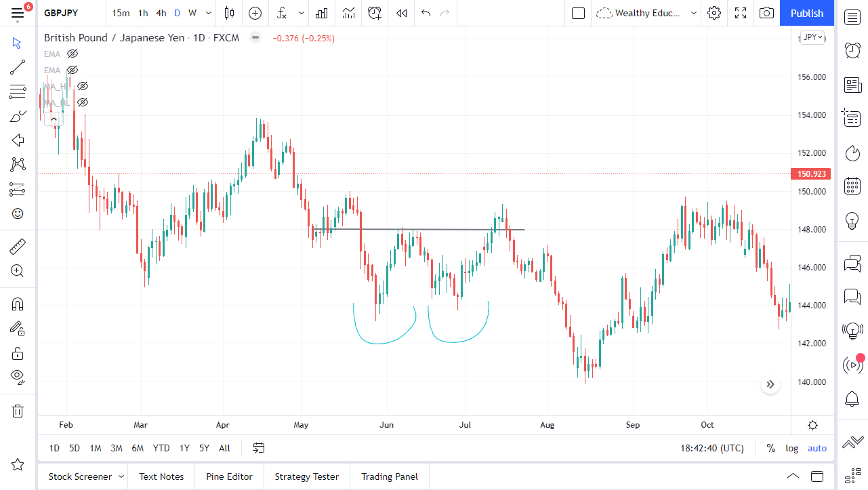Create a new alert with the clock-plus icon
868x490 pixels.
tap(374, 13)
